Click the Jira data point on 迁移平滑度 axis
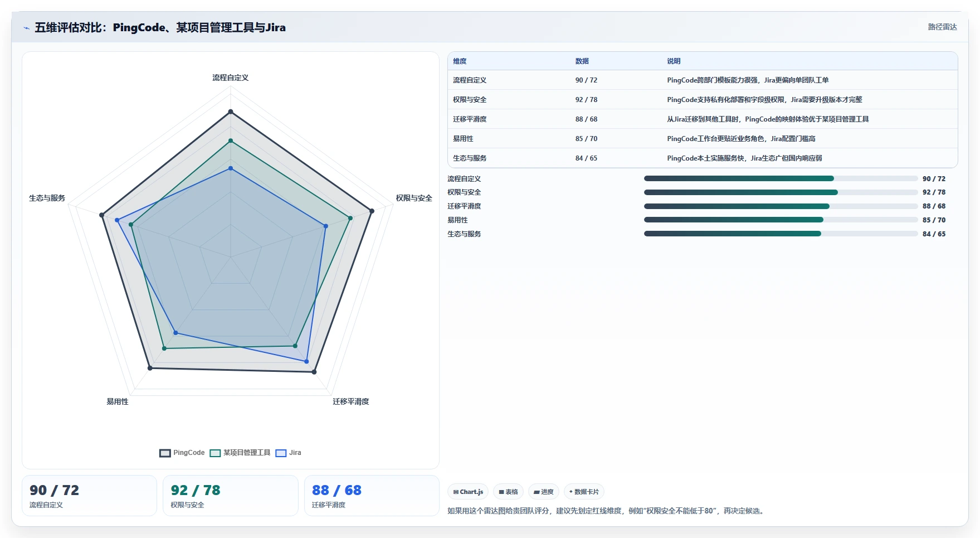 coord(306,362)
